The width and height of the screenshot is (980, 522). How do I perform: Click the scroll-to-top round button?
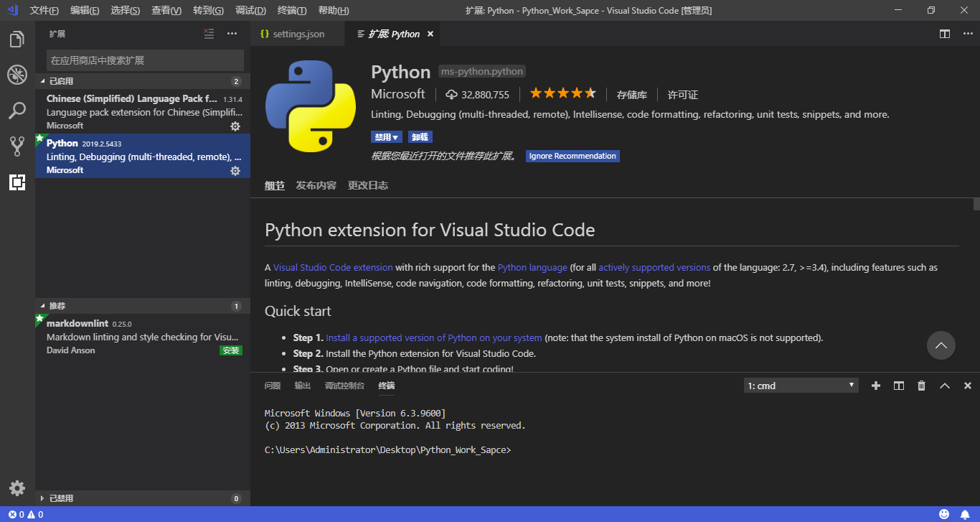[x=941, y=345]
